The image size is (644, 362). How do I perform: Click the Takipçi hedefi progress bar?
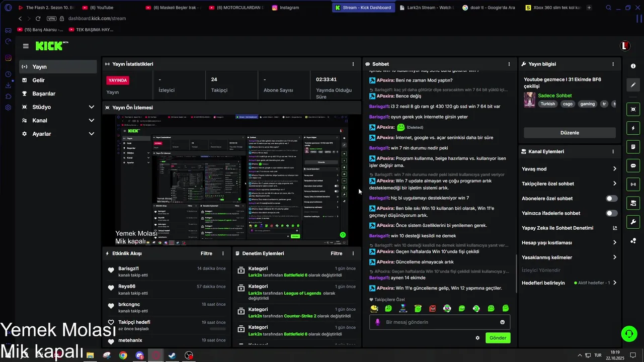point(217,329)
